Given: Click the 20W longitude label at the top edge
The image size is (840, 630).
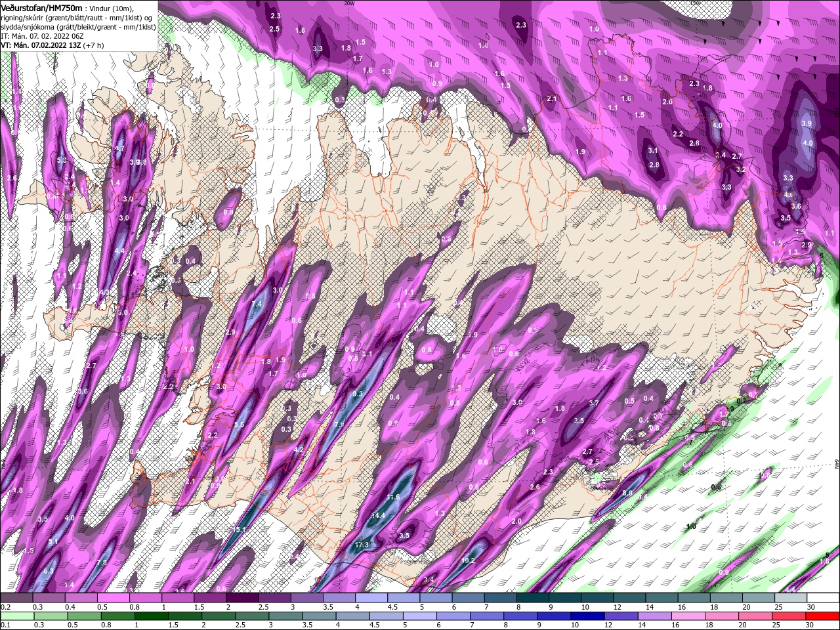Looking at the screenshot, I should pos(348,3).
